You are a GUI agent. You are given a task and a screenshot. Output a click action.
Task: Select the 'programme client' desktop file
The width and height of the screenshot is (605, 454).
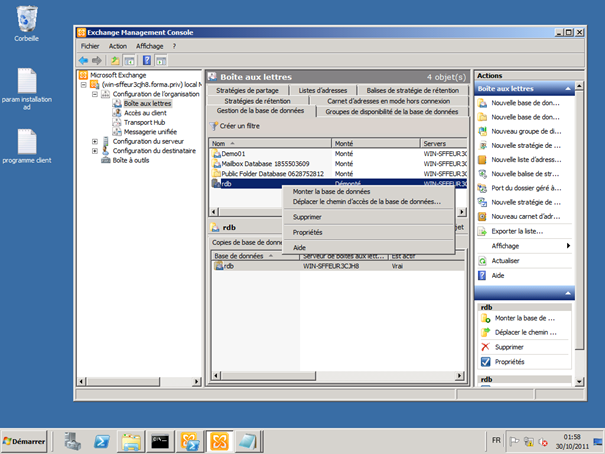(x=27, y=146)
